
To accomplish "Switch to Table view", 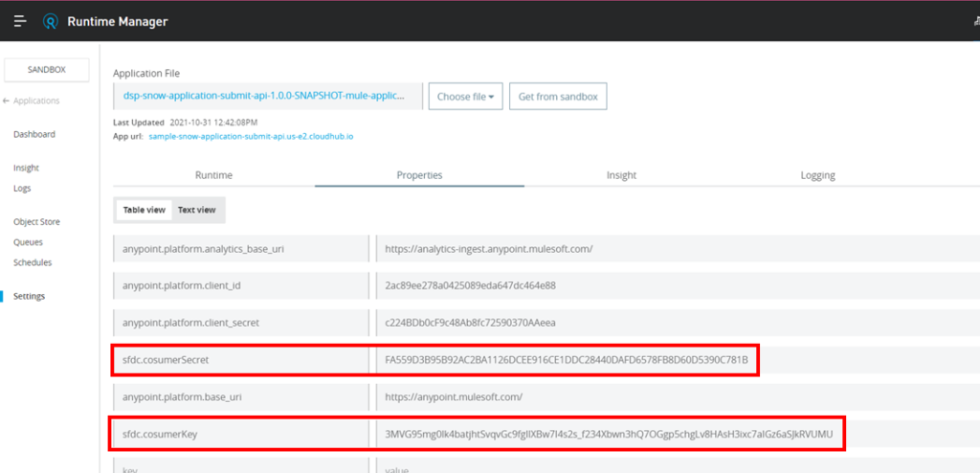I will pyautogui.click(x=144, y=210).
